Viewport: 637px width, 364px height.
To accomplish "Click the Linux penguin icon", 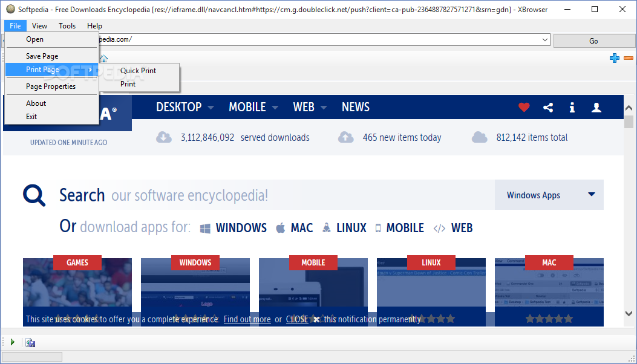I will point(326,228).
